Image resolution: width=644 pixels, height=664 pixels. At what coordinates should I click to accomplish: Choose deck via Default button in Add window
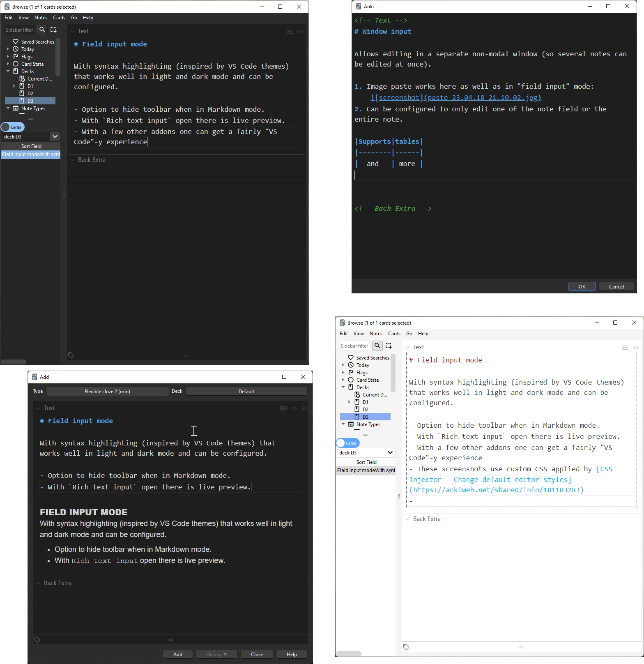[x=246, y=391]
